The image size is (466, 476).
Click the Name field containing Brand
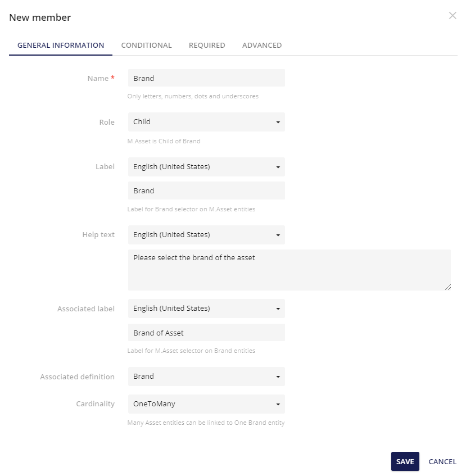click(206, 78)
